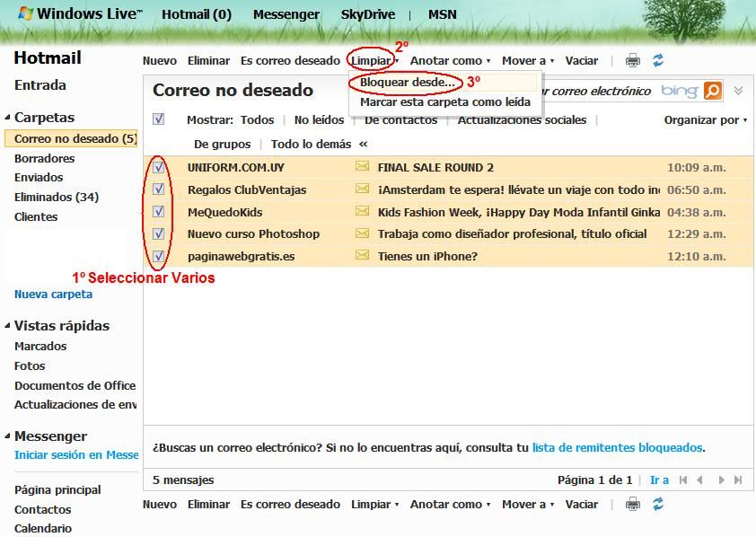
Task: Click the Bing search magnifier button
Action: (713, 91)
